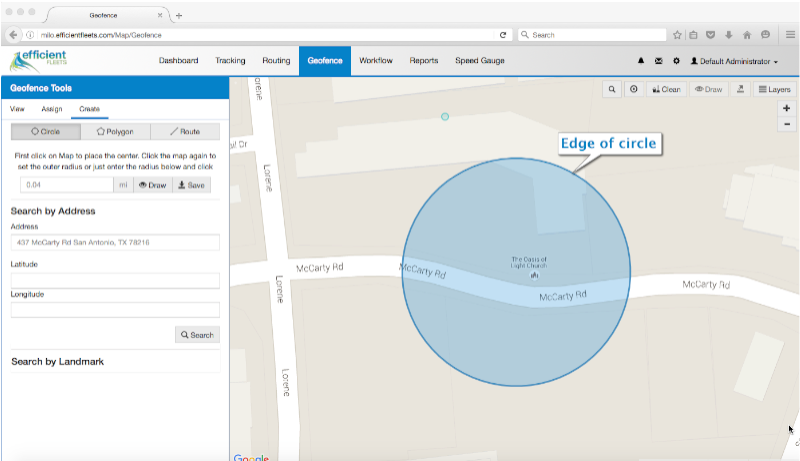Click the site info icon in the address bar

pyautogui.click(x=30, y=35)
